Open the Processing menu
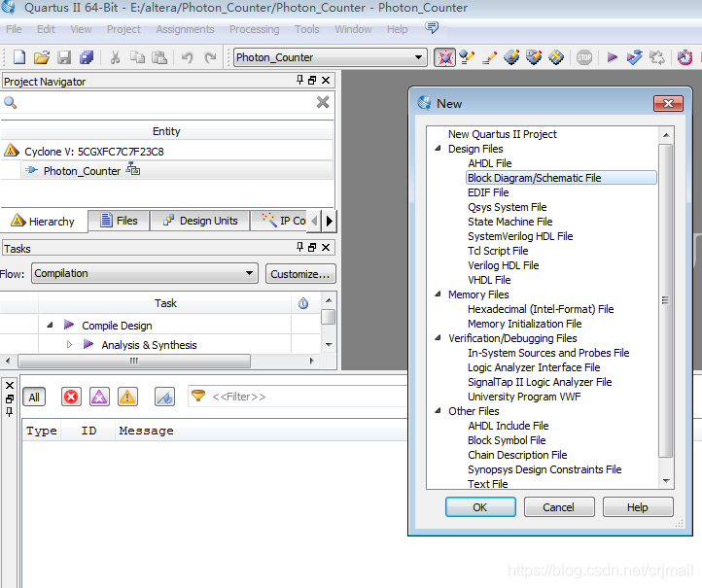The height and width of the screenshot is (588, 702). [254, 29]
